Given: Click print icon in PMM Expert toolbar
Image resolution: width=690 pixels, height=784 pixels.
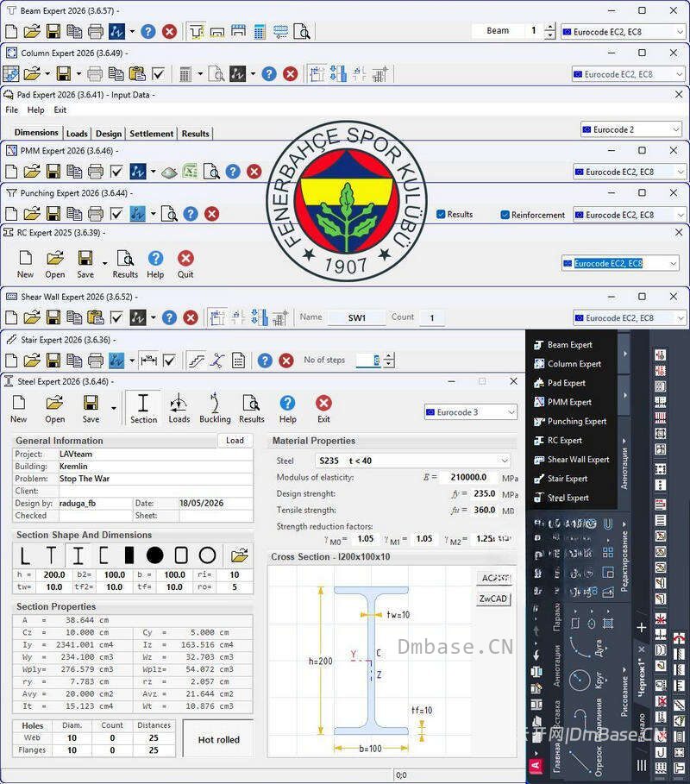Looking at the screenshot, I should 95,172.
